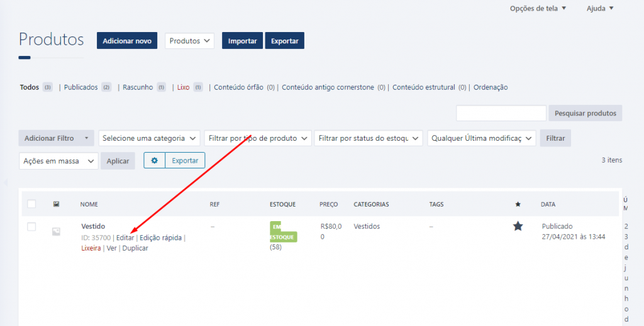
Task: Click the Produtos page heading
Action: (52, 40)
